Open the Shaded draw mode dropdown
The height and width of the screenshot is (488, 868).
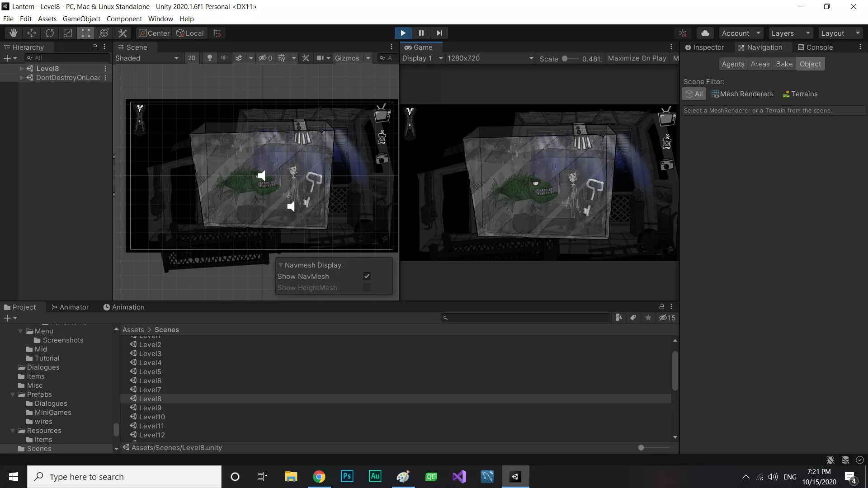pyautogui.click(x=147, y=58)
